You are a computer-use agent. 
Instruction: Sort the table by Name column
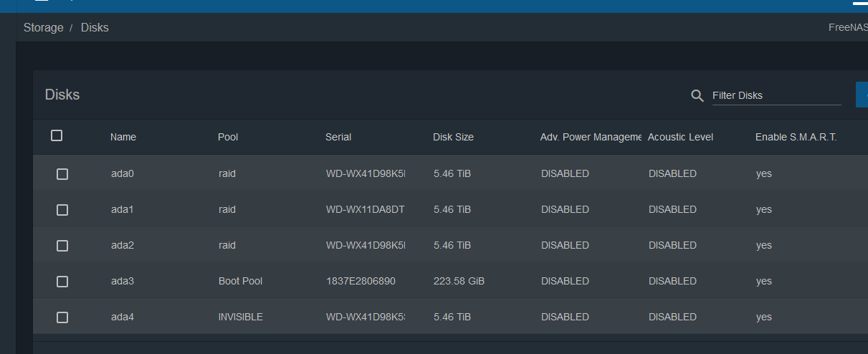pyautogui.click(x=123, y=137)
